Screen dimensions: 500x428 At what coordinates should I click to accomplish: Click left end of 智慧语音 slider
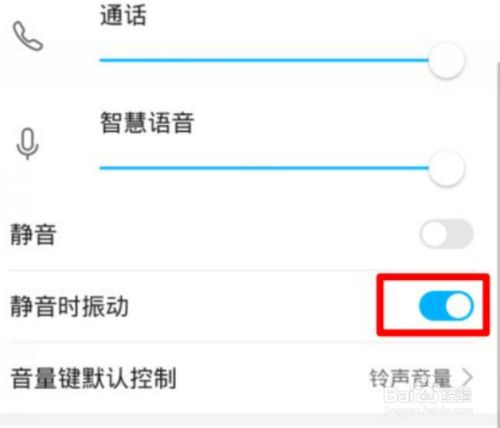coord(103,168)
